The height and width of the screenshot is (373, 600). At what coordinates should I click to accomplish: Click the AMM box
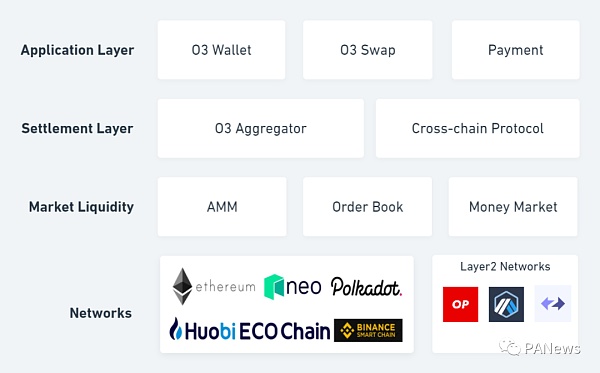point(222,207)
